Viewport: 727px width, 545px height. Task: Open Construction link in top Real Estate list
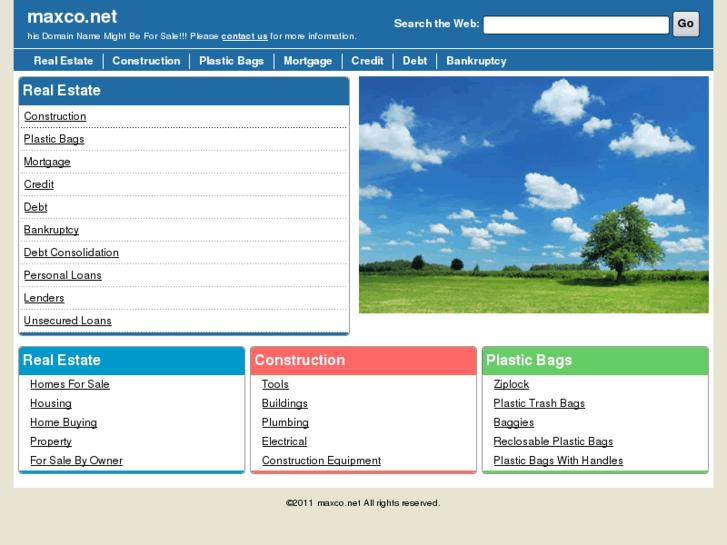click(55, 116)
